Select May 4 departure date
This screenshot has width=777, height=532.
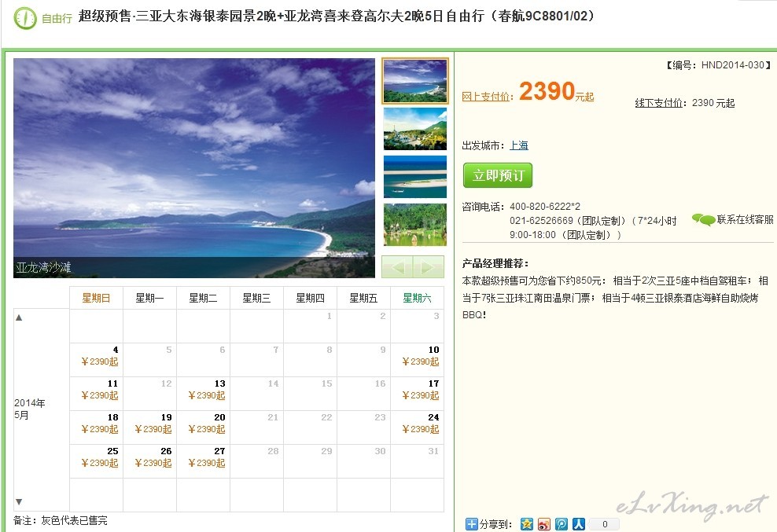pyautogui.click(x=96, y=360)
